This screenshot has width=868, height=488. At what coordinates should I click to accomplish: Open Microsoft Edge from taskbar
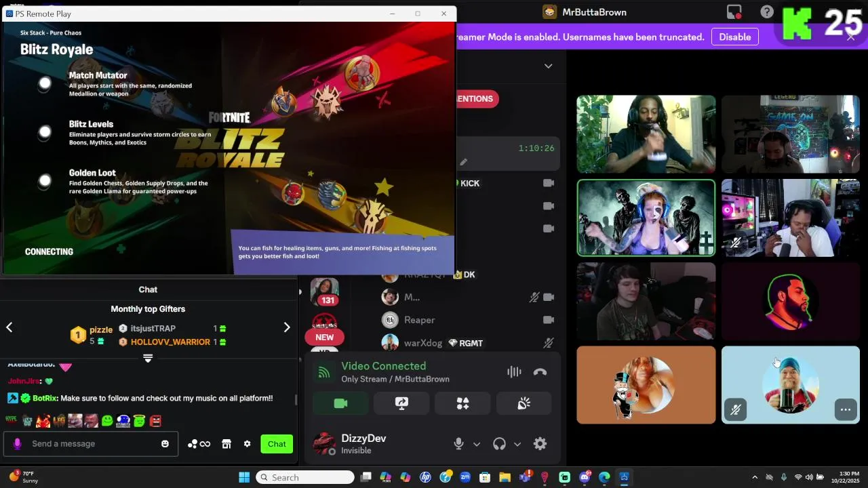tap(604, 477)
